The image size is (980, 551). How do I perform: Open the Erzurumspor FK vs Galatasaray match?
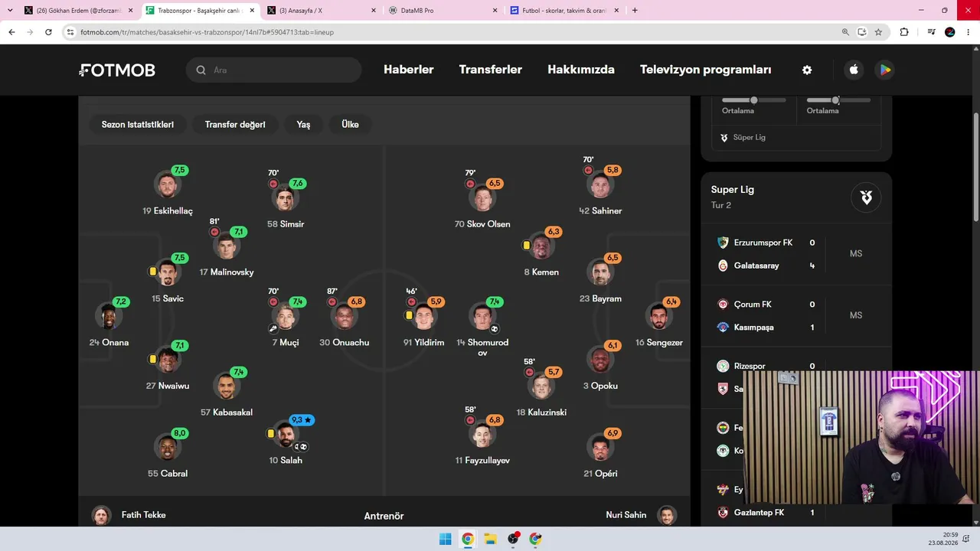796,254
